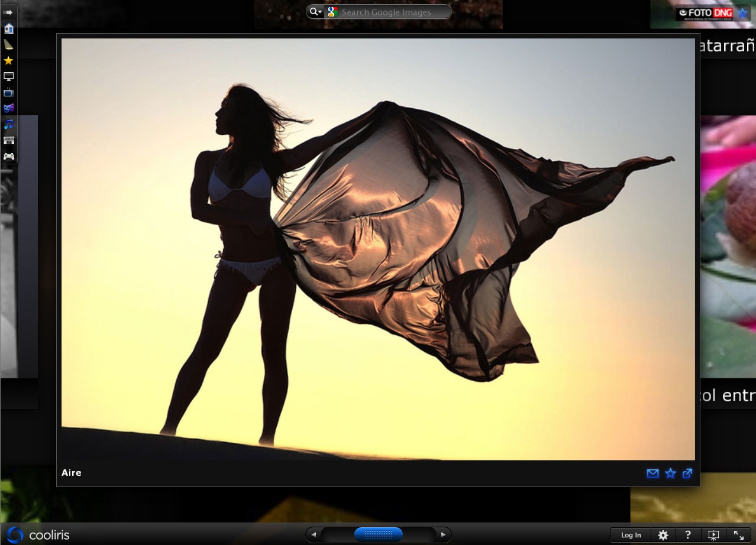
Task: Open the movie clapperboard channel
Action: tap(8, 140)
